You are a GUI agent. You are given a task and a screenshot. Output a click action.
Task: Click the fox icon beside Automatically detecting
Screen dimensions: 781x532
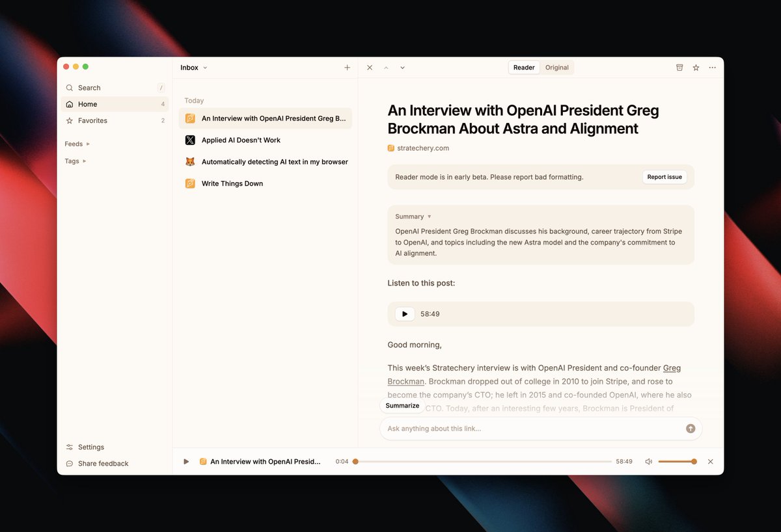pyautogui.click(x=190, y=162)
